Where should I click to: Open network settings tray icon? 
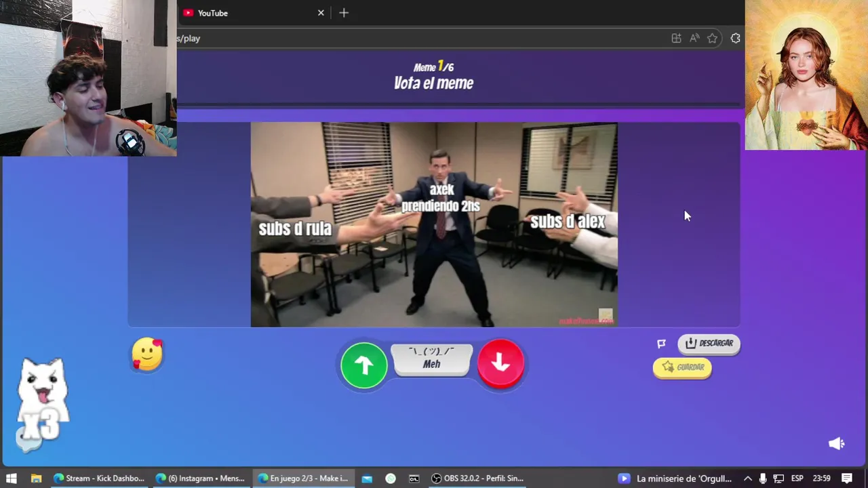(778, 479)
